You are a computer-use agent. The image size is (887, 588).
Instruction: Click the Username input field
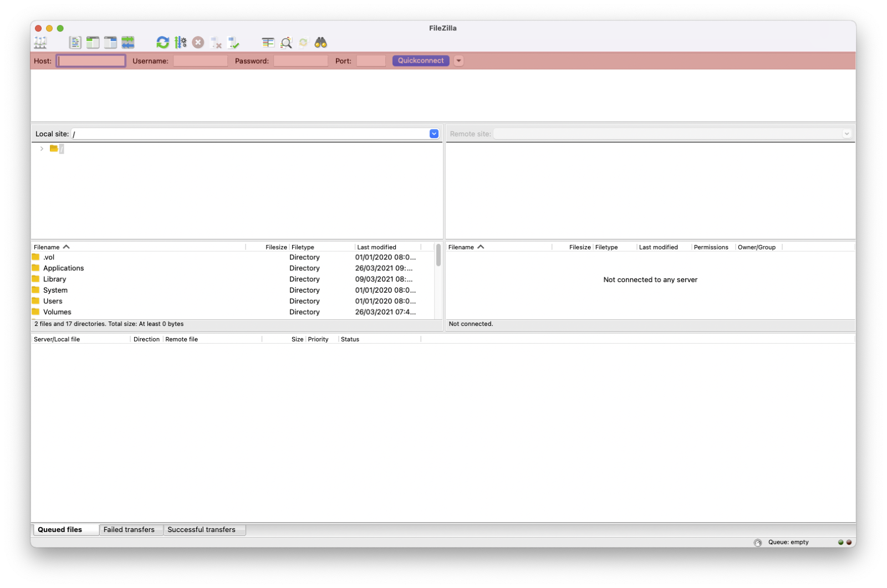click(x=200, y=61)
